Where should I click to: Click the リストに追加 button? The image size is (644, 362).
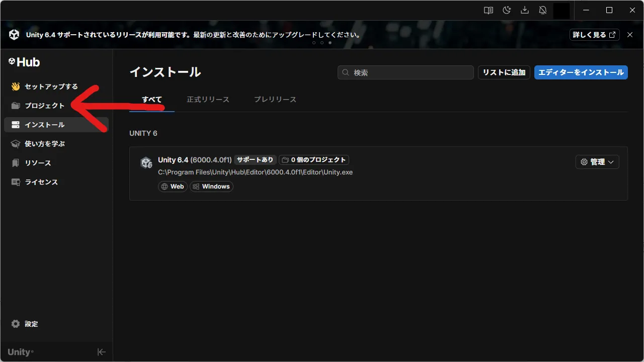coord(504,72)
